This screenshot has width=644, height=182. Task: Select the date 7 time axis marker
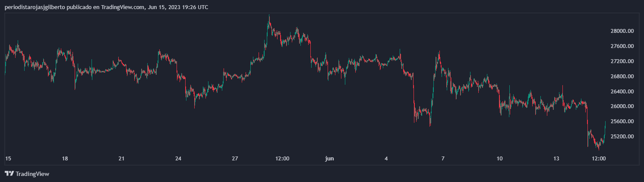[443, 159]
